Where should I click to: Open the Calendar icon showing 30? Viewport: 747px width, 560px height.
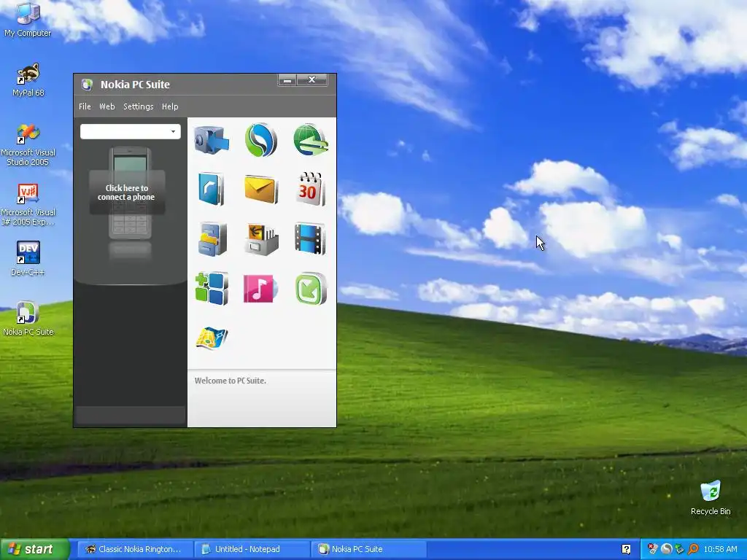(x=311, y=189)
